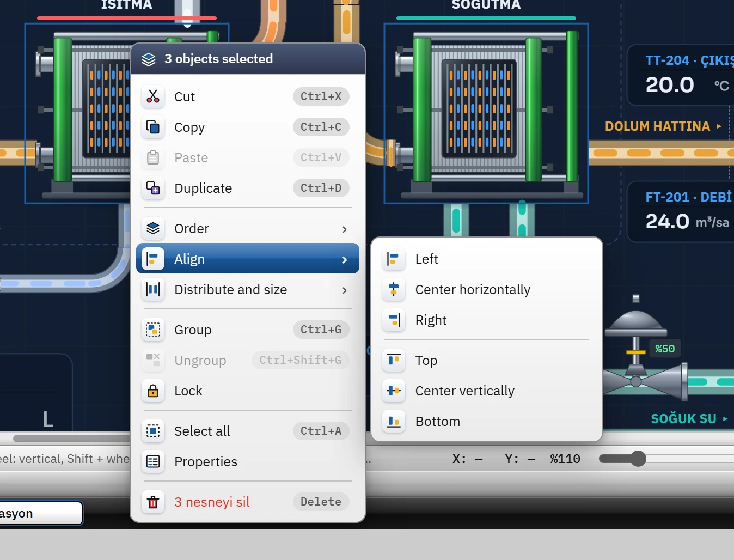Click the Align Top icon

pos(394,360)
